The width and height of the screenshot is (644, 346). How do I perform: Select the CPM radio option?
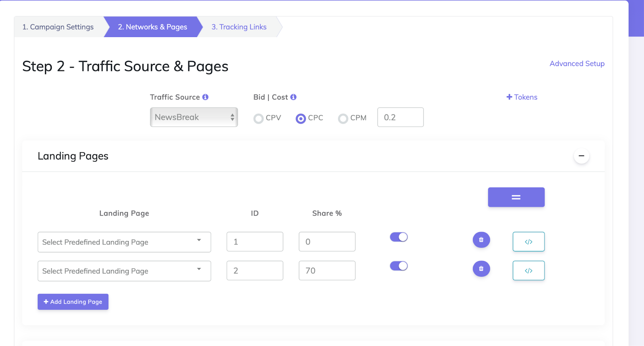click(x=343, y=118)
